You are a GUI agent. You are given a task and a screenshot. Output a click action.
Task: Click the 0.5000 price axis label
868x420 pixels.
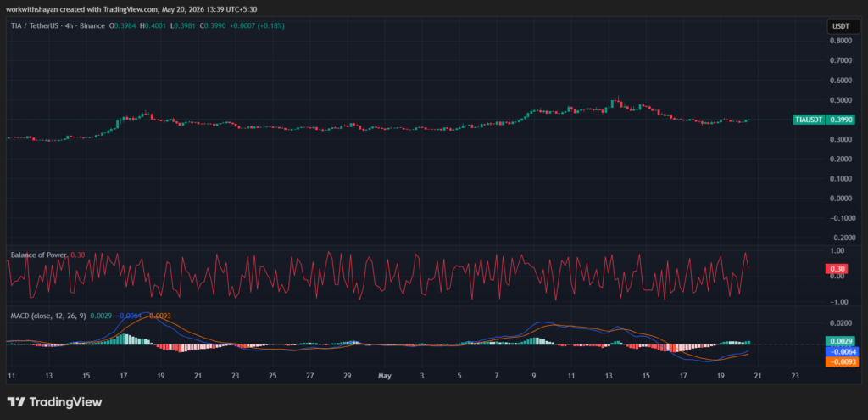click(840, 100)
